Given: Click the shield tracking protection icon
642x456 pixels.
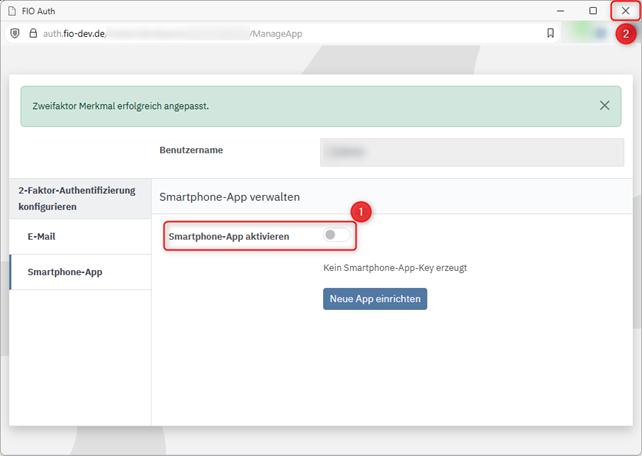Looking at the screenshot, I should pyautogui.click(x=14, y=33).
